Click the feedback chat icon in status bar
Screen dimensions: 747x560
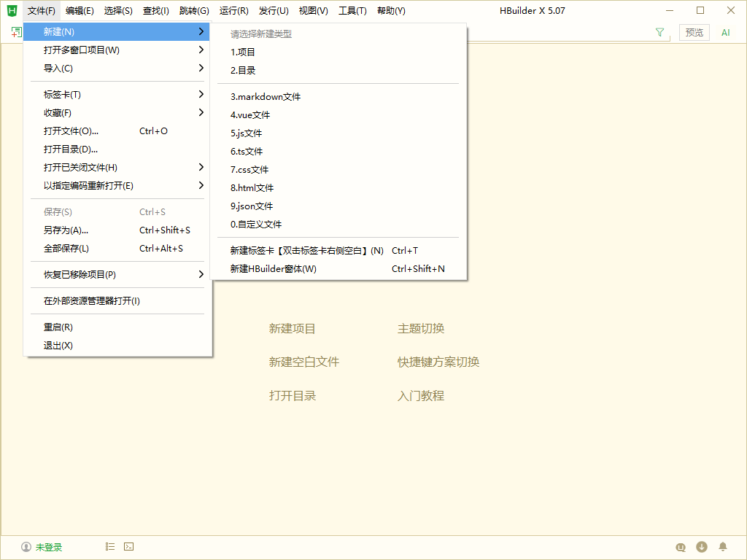pos(681,547)
